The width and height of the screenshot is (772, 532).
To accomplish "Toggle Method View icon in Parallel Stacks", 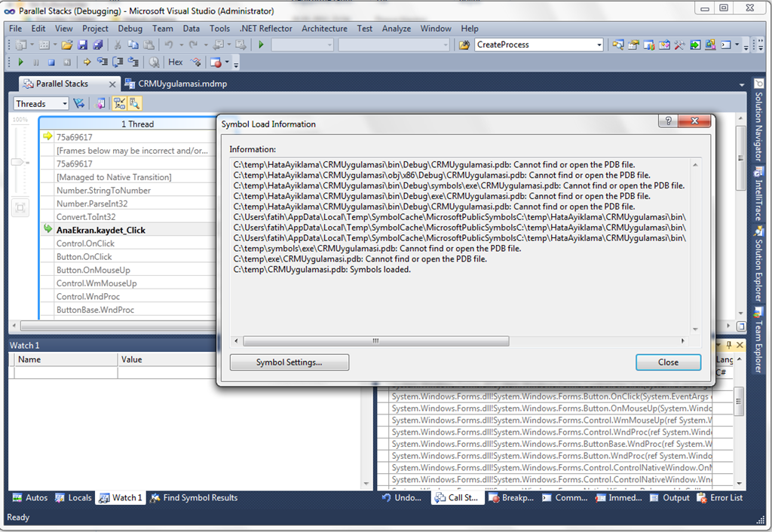I will point(100,103).
